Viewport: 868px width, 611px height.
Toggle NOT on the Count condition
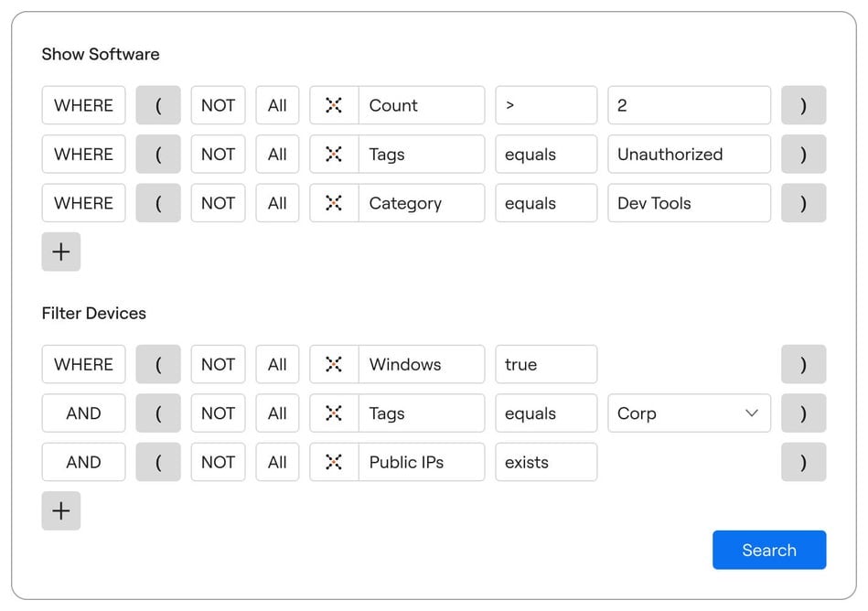tap(218, 105)
